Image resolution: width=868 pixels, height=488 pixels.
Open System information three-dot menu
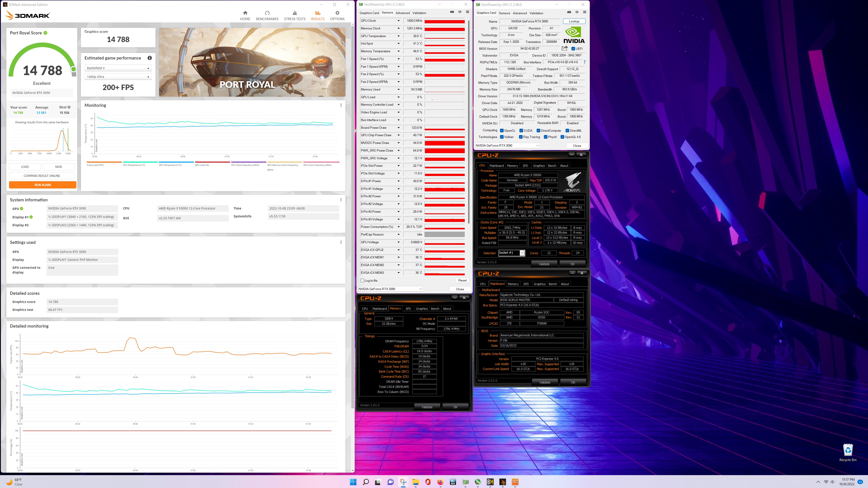[x=341, y=200]
